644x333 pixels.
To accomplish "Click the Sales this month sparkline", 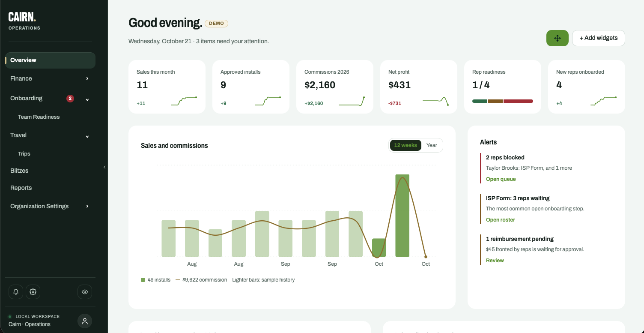I will [184, 101].
